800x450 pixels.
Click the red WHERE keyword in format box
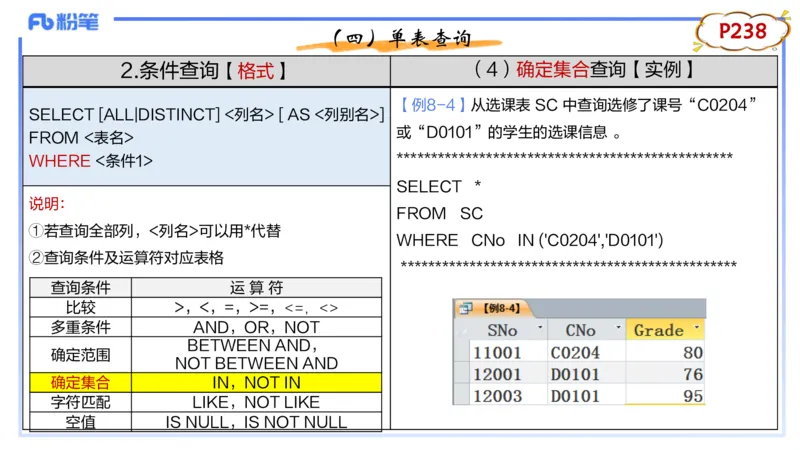[59, 161]
